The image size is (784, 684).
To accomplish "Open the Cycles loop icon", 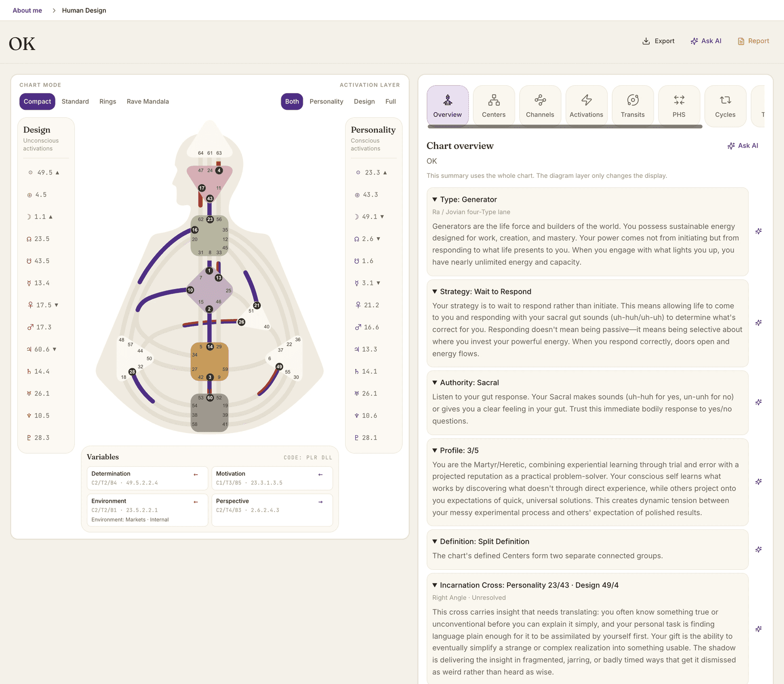I will point(725,100).
